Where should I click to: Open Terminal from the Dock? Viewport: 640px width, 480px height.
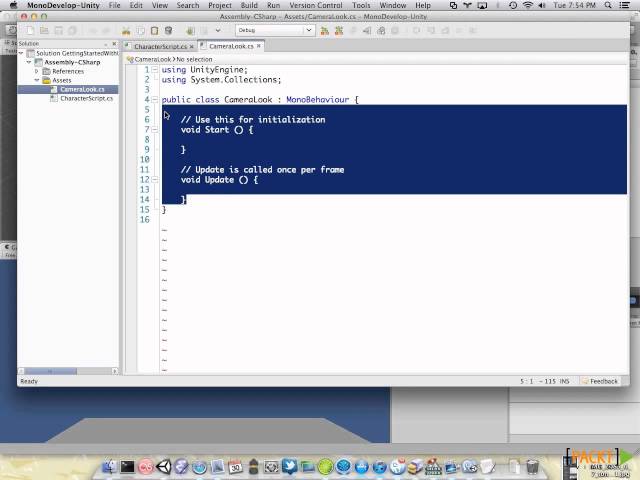click(127, 466)
